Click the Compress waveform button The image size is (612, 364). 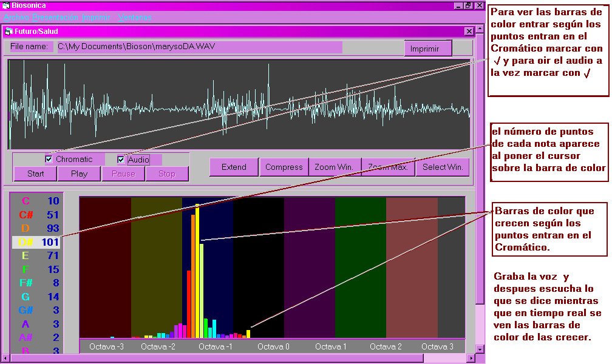(x=284, y=167)
